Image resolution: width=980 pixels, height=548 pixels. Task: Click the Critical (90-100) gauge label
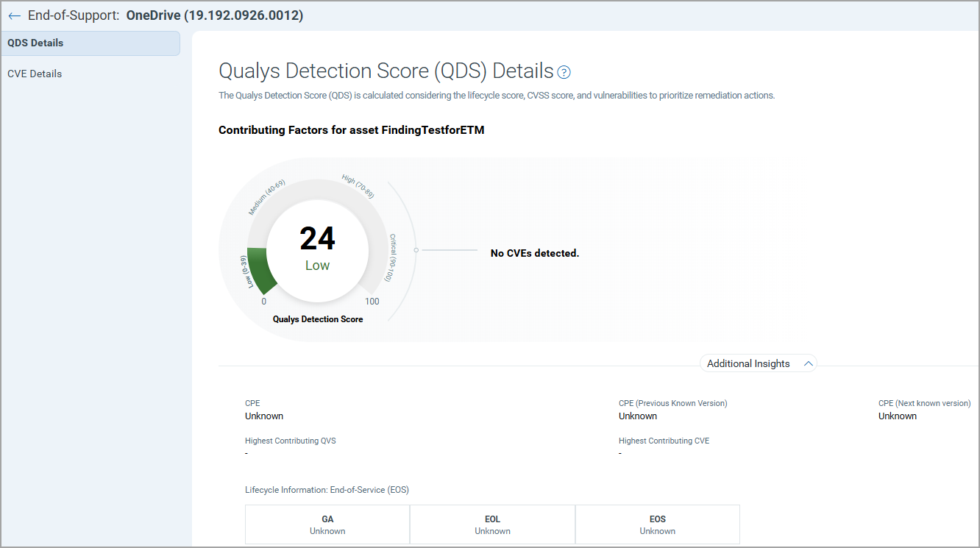point(391,257)
